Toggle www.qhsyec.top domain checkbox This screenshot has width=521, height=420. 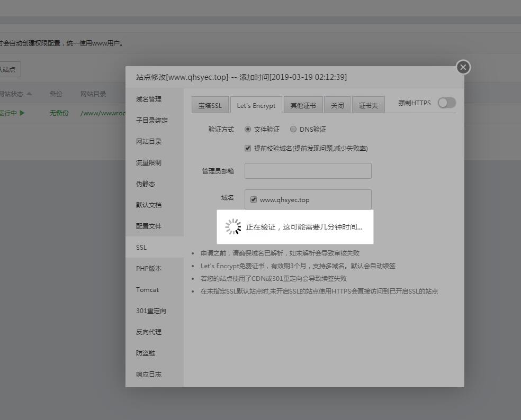click(x=254, y=199)
